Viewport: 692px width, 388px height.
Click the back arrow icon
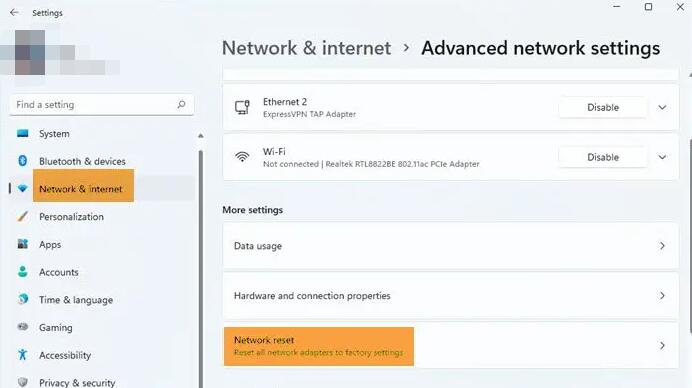14,12
